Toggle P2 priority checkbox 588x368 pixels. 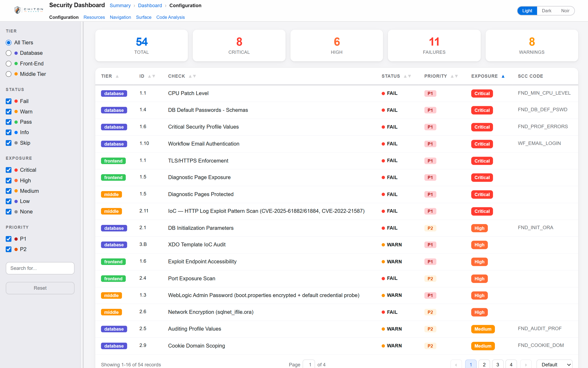click(9, 249)
